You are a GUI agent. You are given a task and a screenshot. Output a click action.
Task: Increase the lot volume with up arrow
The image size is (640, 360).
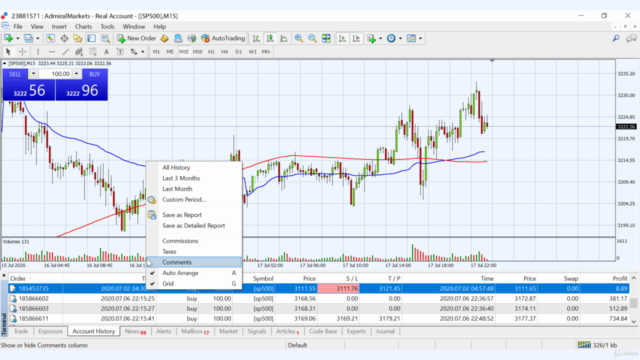coord(76,74)
